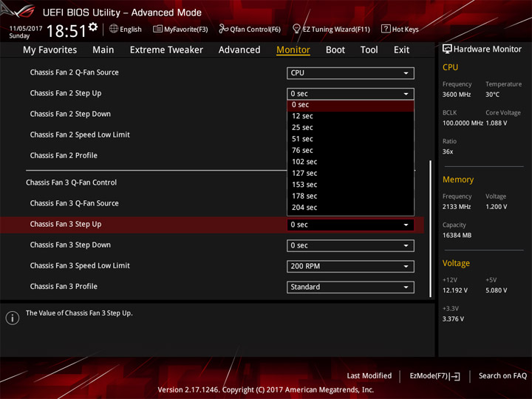Open Search on FAQ link
The height and width of the screenshot is (399, 532).
pos(502,376)
